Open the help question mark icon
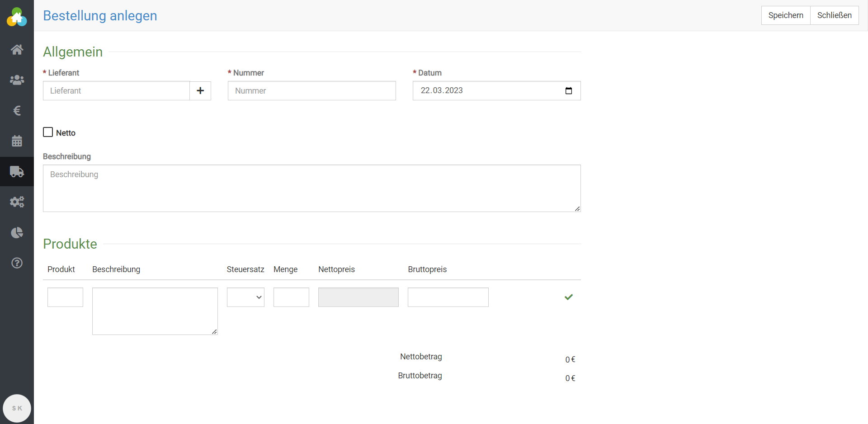The image size is (868, 424). click(17, 263)
